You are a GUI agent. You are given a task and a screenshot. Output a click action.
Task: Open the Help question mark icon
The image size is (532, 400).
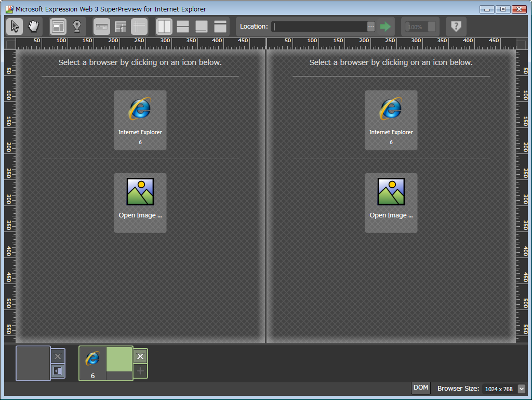[x=456, y=26]
